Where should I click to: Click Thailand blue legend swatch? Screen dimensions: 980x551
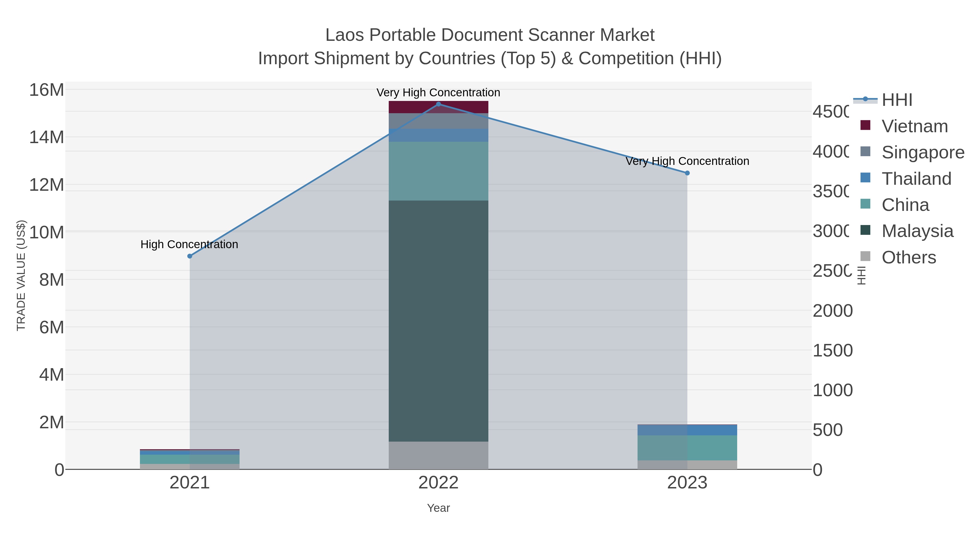tap(865, 178)
